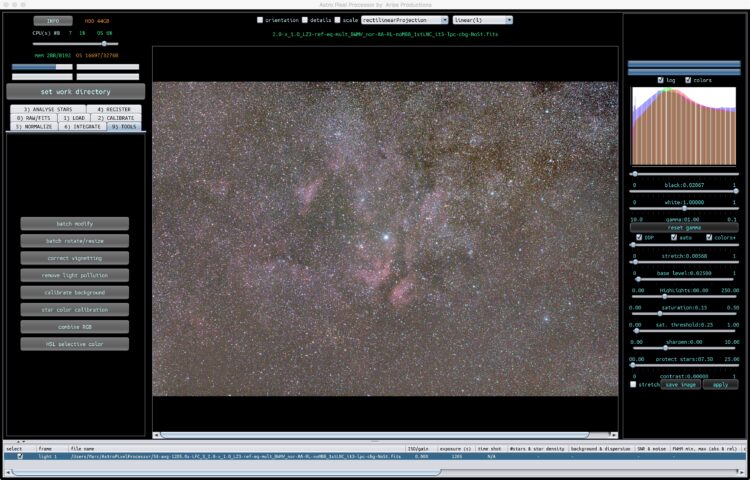Click the '#stars & star density' column header
750x480 pixels.
(x=537, y=449)
